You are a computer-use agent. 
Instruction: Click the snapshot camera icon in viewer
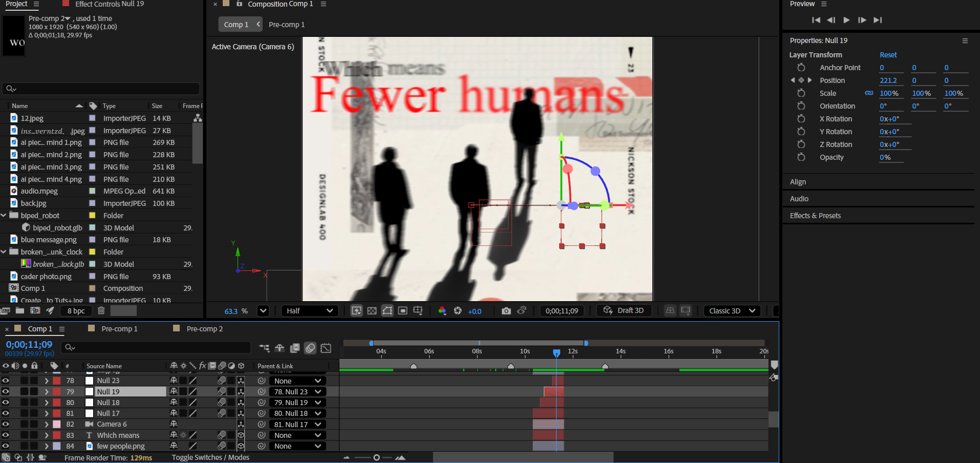(x=506, y=311)
